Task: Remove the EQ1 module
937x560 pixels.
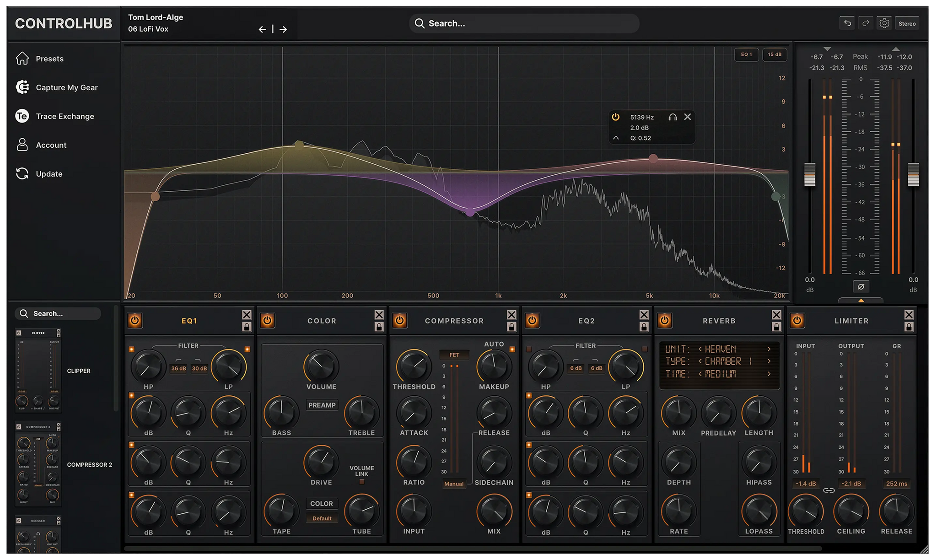Action: click(x=247, y=315)
